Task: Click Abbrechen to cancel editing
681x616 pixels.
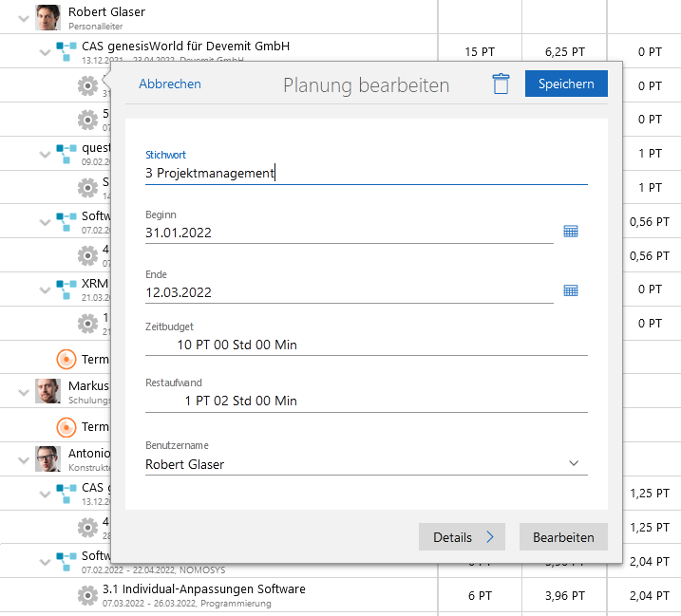Action: coord(170,84)
